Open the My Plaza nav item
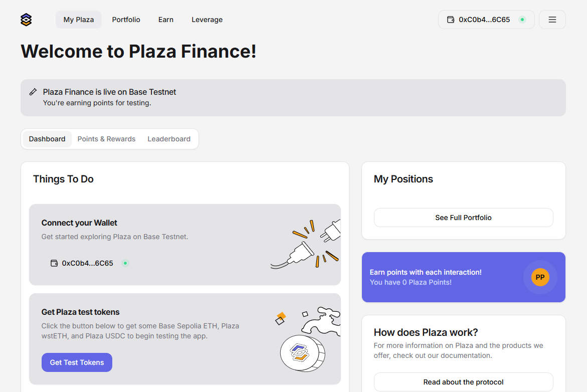 tap(79, 20)
